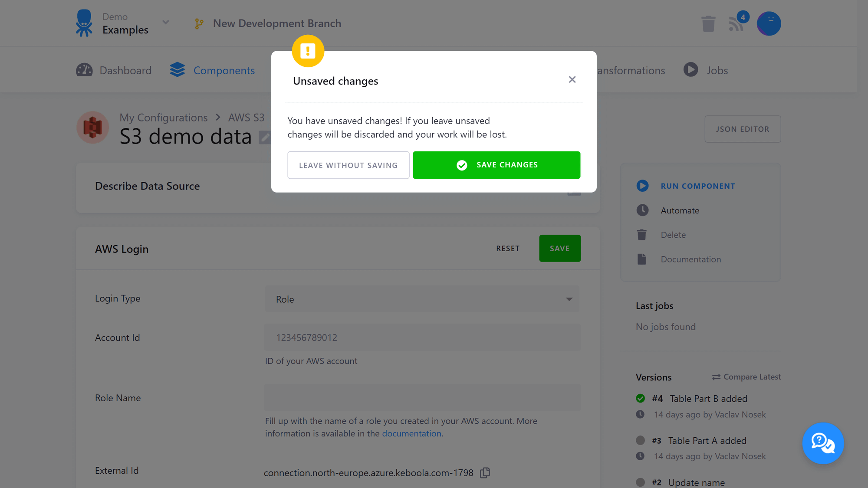Viewport: 868px width, 488px height.
Task: Click the Automate clock icon
Action: pyautogui.click(x=643, y=210)
